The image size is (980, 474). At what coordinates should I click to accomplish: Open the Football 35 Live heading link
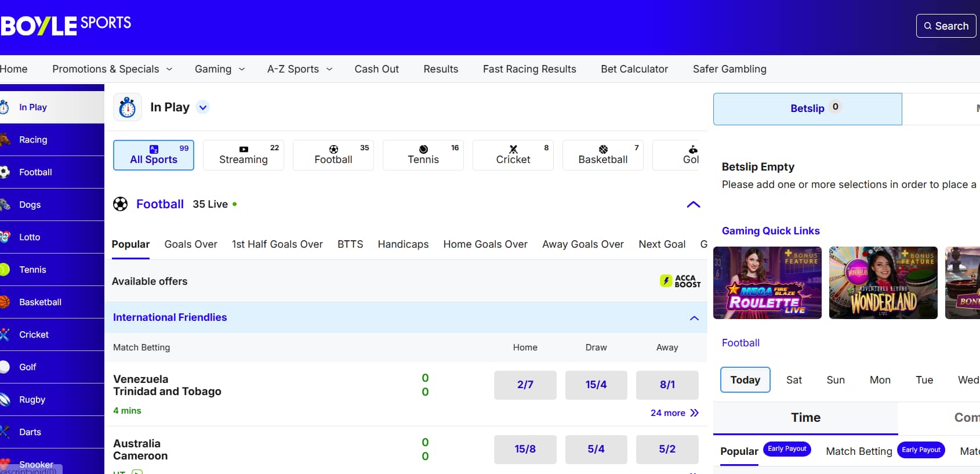pyautogui.click(x=160, y=204)
